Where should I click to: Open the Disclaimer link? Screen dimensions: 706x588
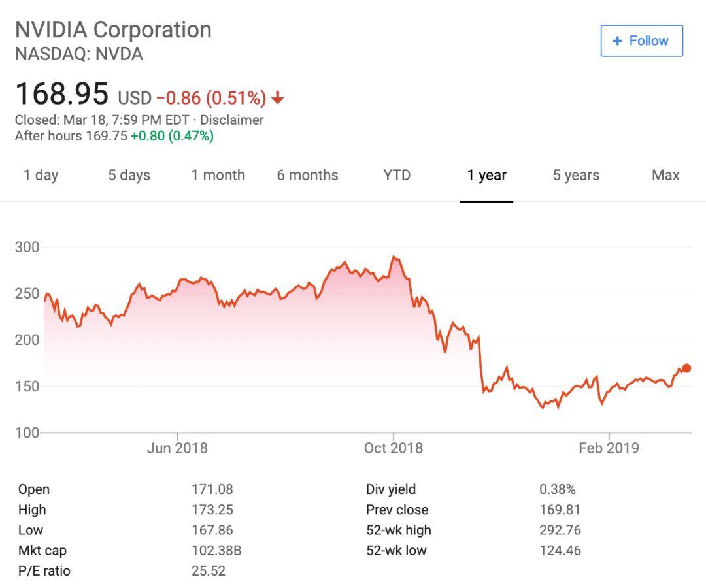tap(231, 120)
